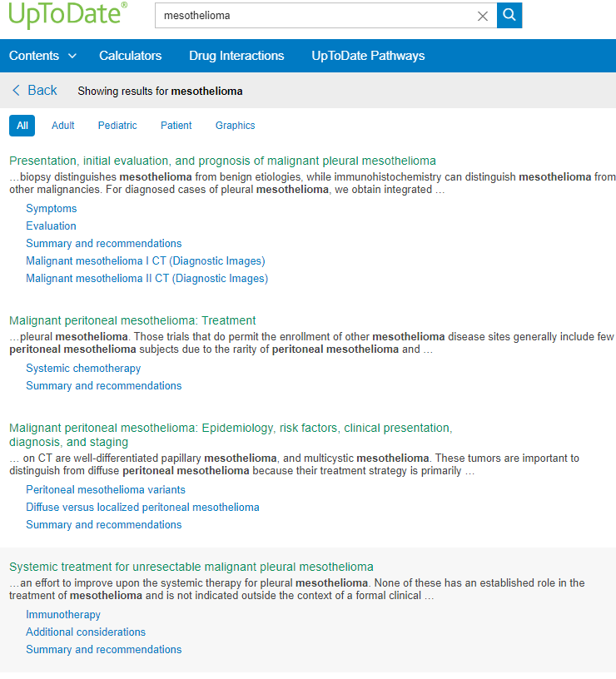Viewport: 616px width, 679px height.
Task: Open the Additional considerations section
Action: [86, 632]
